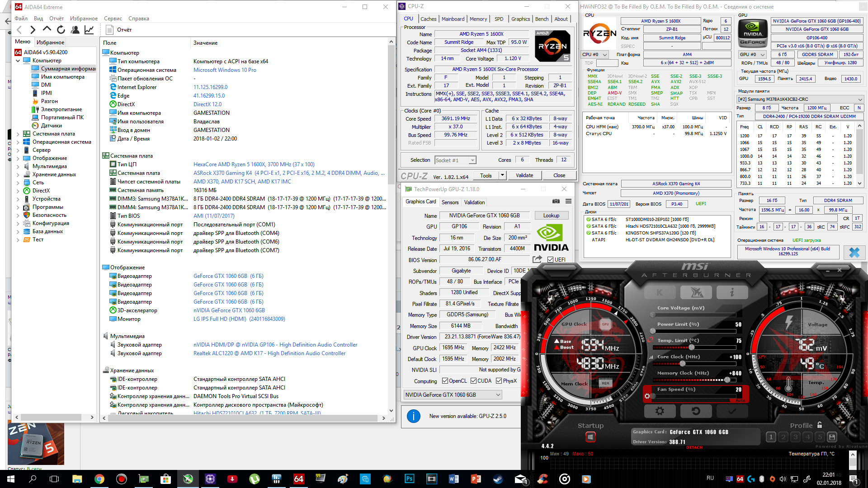Open AIDA64 Сервис menu
868x488 pixels.
pyautogui.click(x=113, y=19)
